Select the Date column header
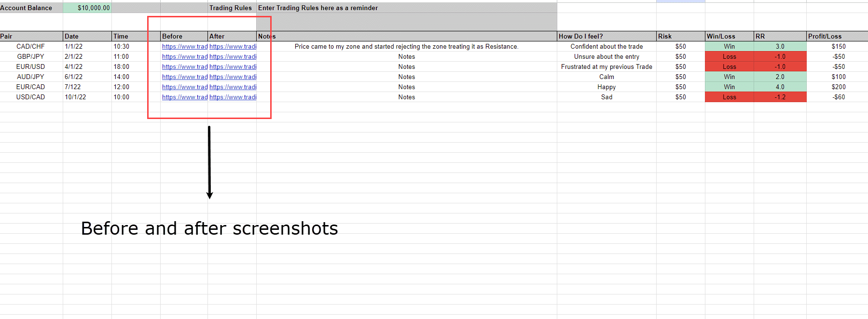Screen dimensions: 868x319 coord(87,36)
